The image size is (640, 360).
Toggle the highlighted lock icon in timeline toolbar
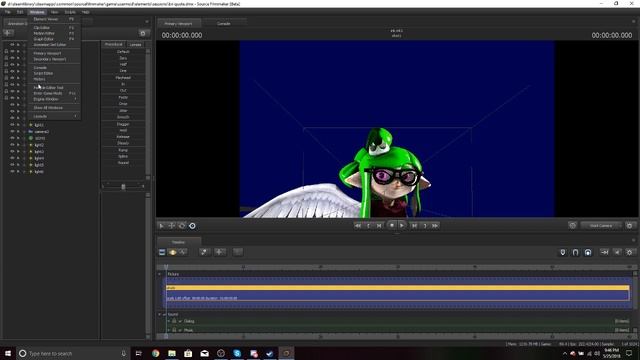coord(588,253)
